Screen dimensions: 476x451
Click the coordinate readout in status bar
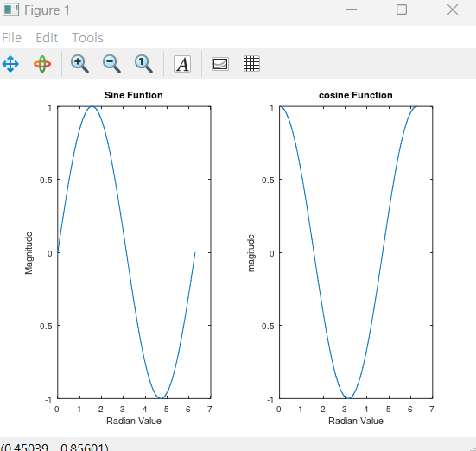pos(54,447)
